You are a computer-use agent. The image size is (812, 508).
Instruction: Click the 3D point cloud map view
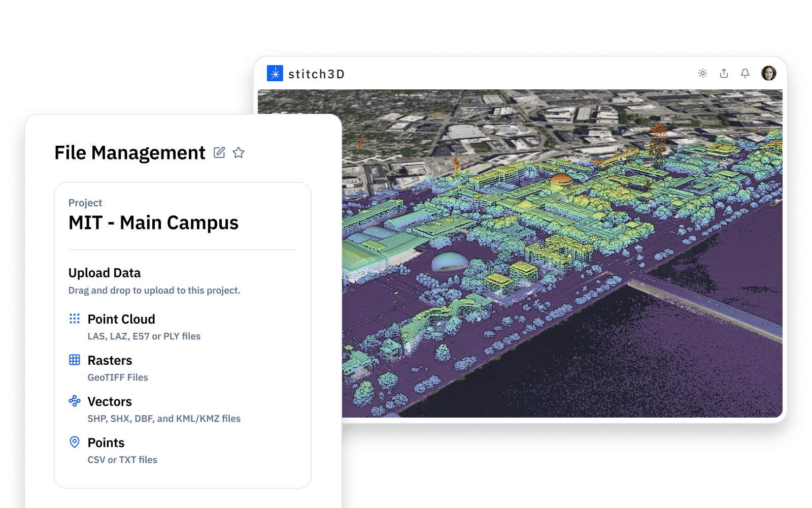pyautogui.click(x=562, y=253)
